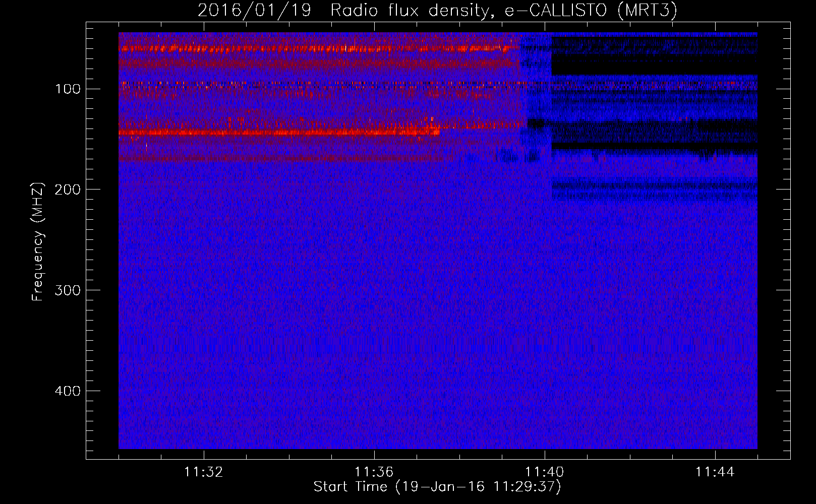Screen dimensions: 816x504
Task: Click the 'Start Time (19-Jan-16 11:29:37)' label
Action: tap(437, 487)
